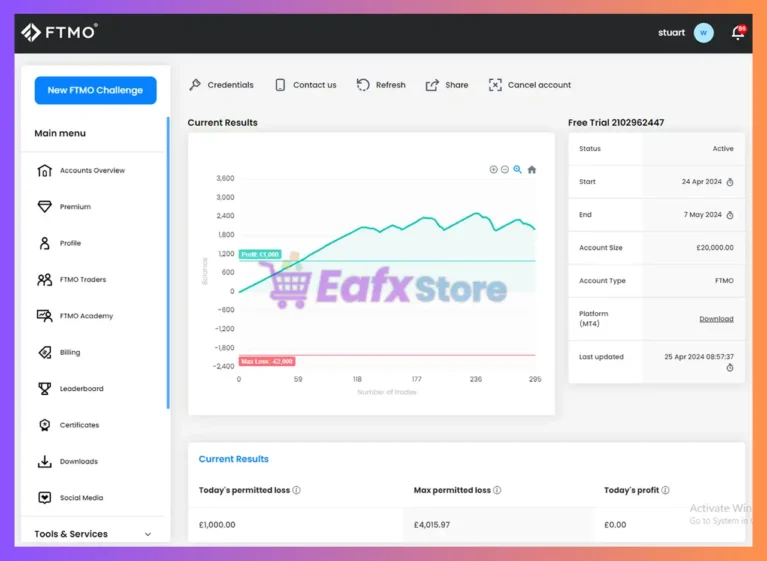Click the Cancel account X icon
The height and width of the screenshot is (561, 767).
coord(495,85)
